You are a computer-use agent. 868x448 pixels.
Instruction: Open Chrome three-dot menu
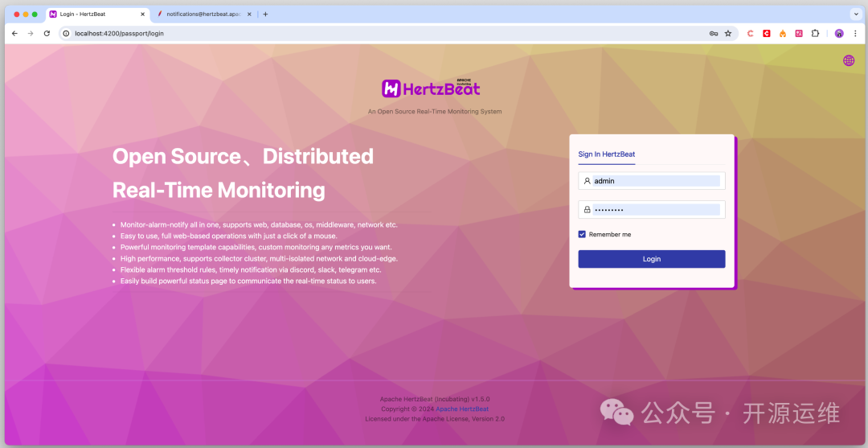(x=855, y=33)
